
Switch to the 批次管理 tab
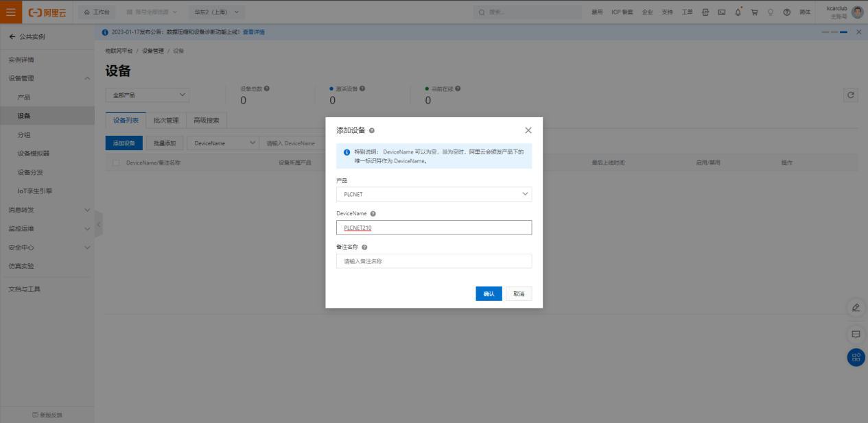[165, 121]
